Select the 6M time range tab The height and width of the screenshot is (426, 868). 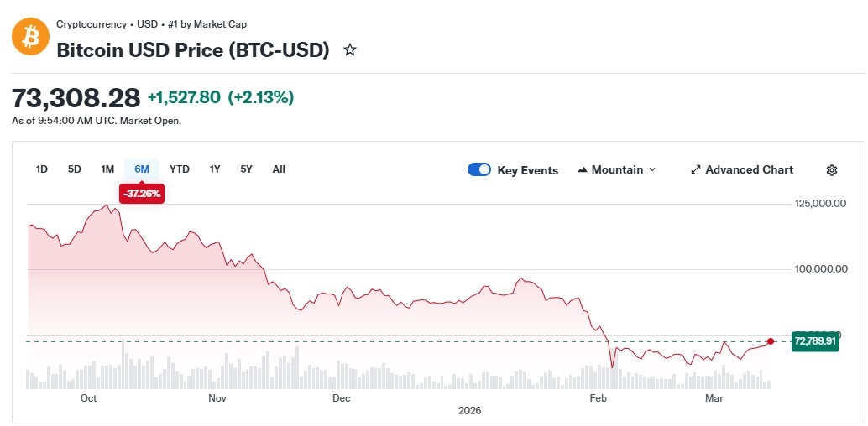tap(142, 169)
